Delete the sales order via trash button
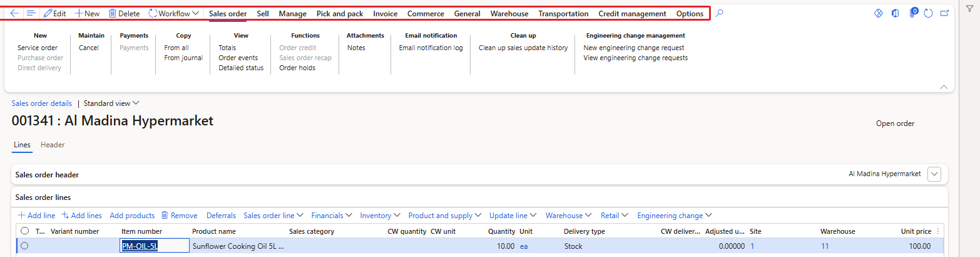Viewport: 980px width, 257px height. click(x=124, y=13)
